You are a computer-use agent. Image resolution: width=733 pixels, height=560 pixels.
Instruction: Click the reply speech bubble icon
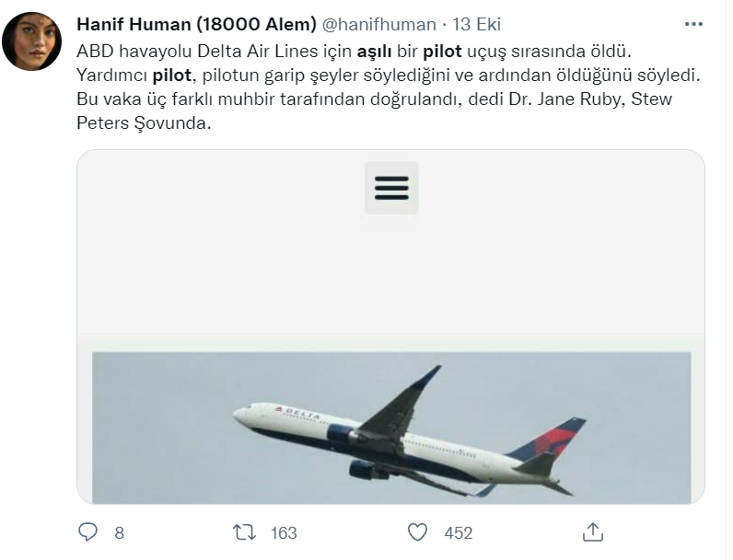88,532
